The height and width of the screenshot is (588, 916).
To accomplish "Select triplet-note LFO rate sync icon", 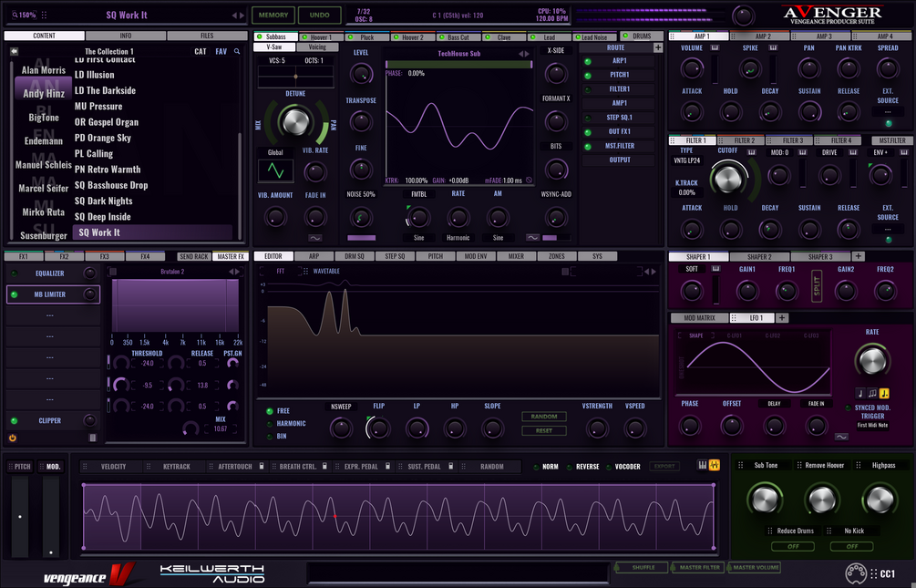I will point(872,393).
